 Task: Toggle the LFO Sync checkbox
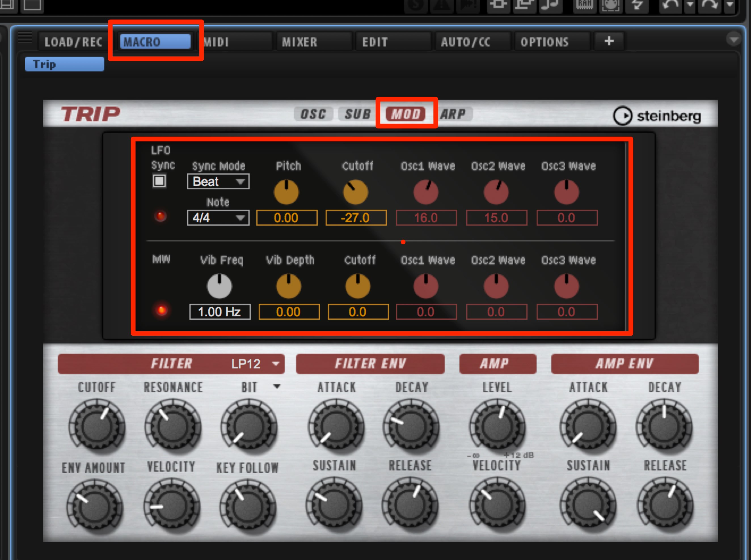[x=159, y=181]
